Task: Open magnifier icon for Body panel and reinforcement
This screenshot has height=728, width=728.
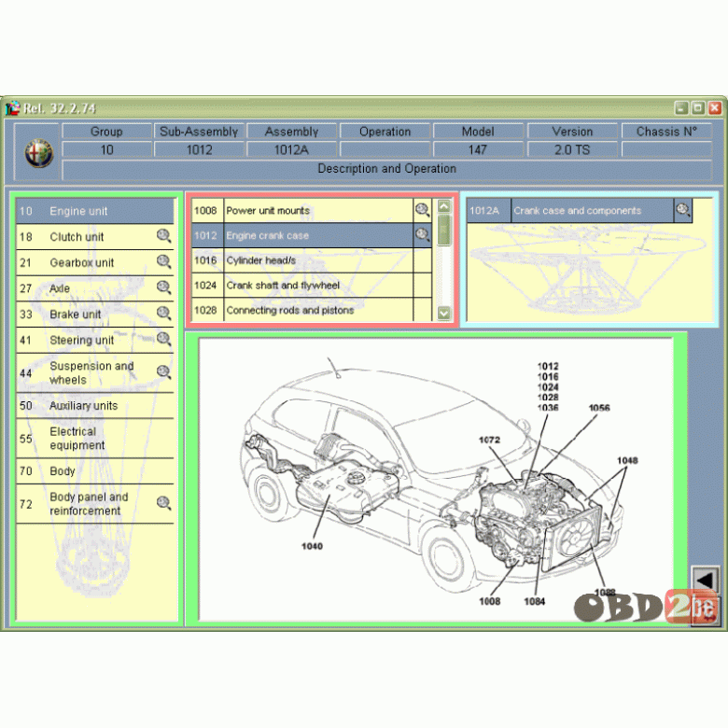Action: pyautogui.click(x=163, y=503)
